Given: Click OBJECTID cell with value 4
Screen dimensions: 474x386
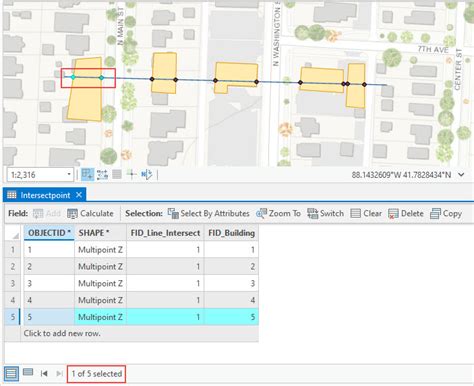Looking at the screenshot, I should (x=49, y=300).
